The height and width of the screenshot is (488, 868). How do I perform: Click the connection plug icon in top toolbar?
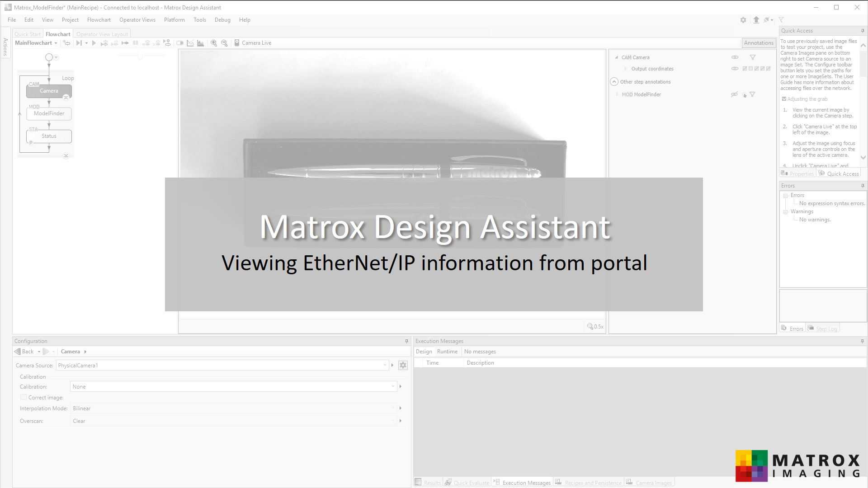tap(767, 20)
